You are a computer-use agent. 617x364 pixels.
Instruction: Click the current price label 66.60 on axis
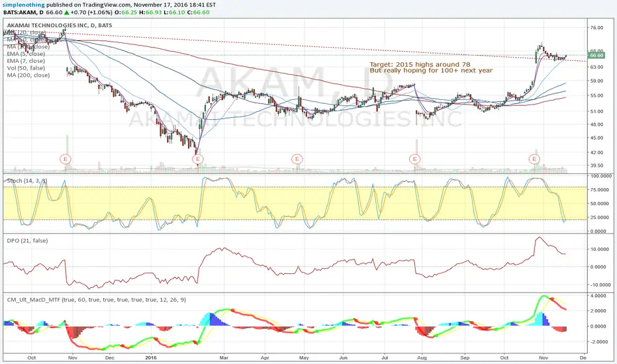[x=597, y=56]
